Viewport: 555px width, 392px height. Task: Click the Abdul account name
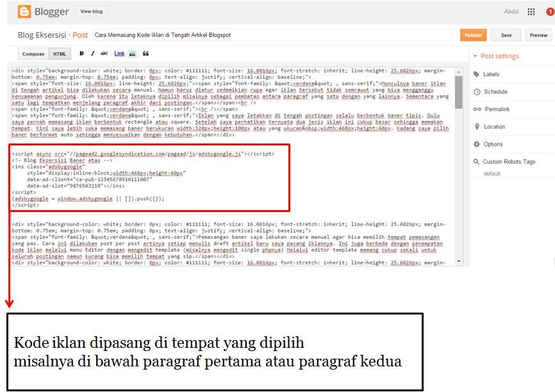click(511, 12)
